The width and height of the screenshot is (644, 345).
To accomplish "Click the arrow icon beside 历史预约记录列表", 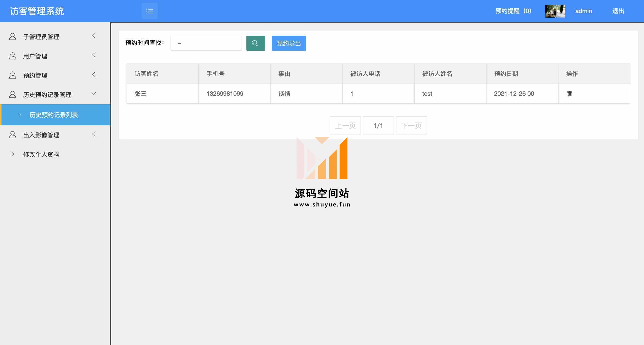I will click(20, 115).
